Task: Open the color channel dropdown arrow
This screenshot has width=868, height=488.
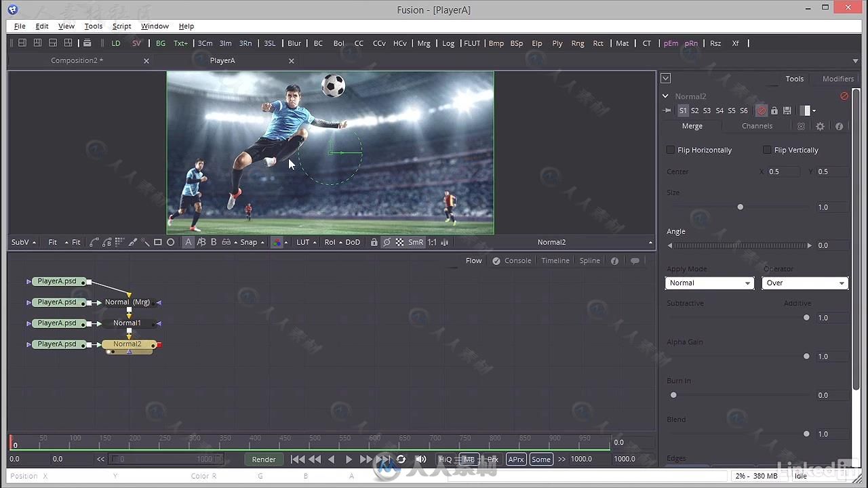Action: [285, 243]
